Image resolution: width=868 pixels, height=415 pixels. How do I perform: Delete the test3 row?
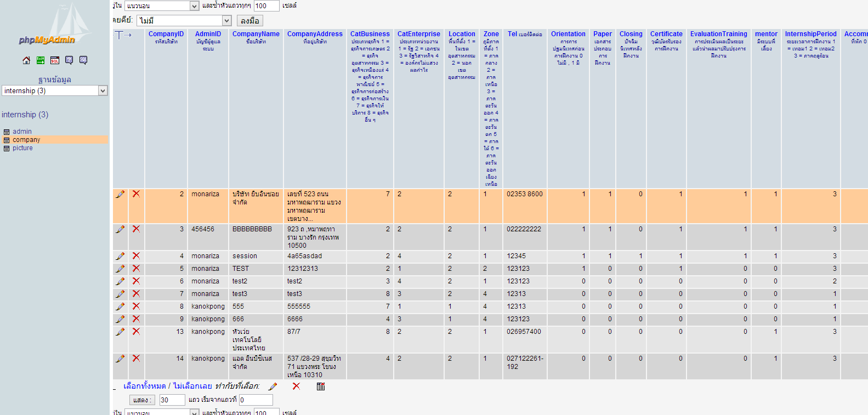point(136,294)
